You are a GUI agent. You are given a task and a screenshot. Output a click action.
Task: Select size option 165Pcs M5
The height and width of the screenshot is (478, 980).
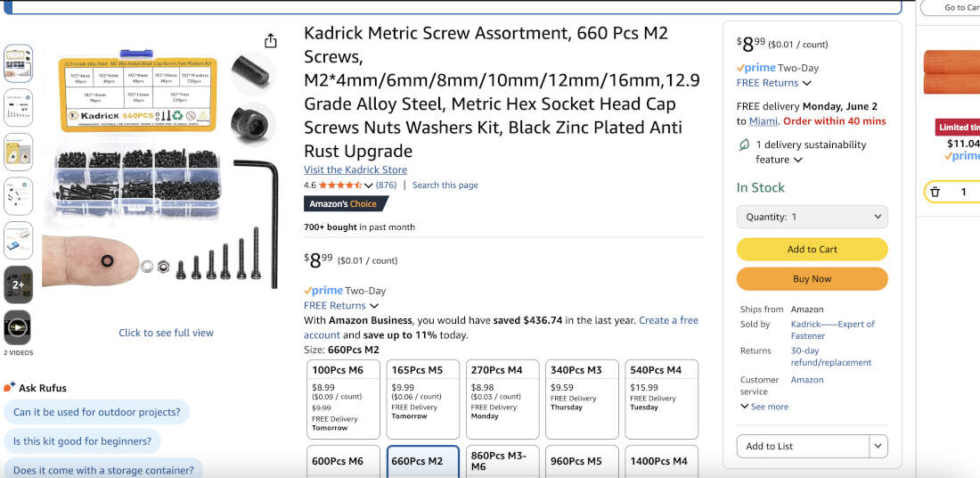point(422,400)
